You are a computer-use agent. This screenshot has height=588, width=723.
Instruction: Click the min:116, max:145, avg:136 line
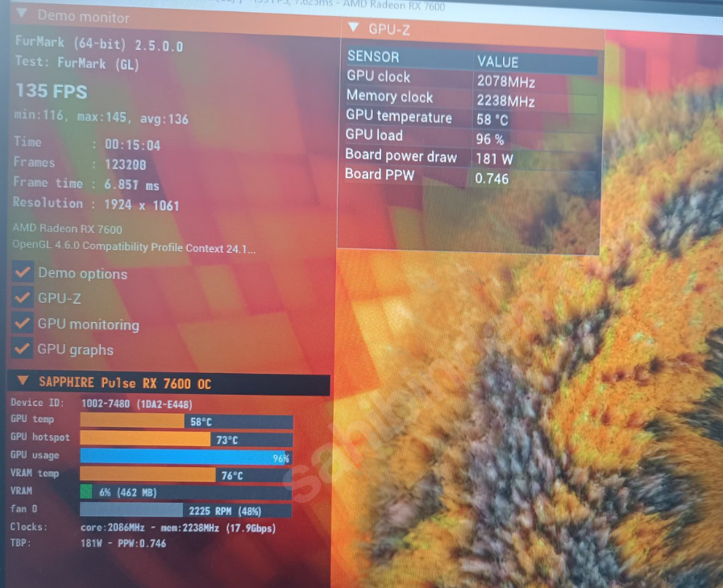click(x=102, y=117)
